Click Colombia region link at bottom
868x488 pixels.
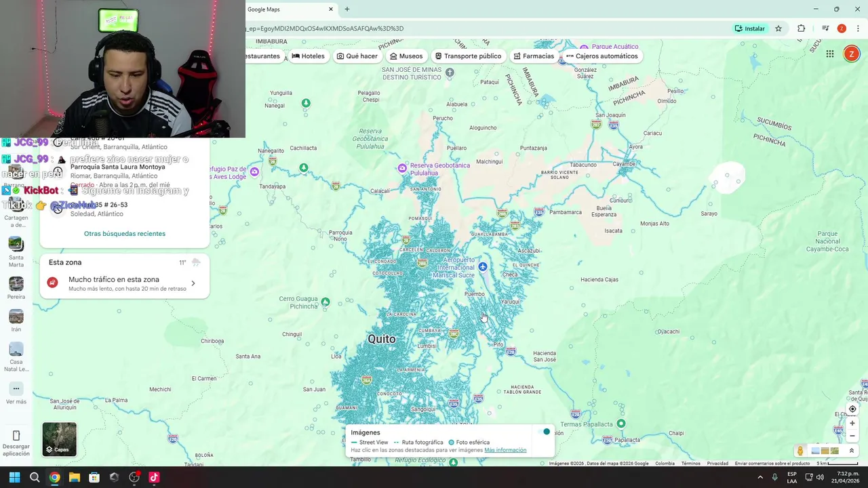click(665, 464)
